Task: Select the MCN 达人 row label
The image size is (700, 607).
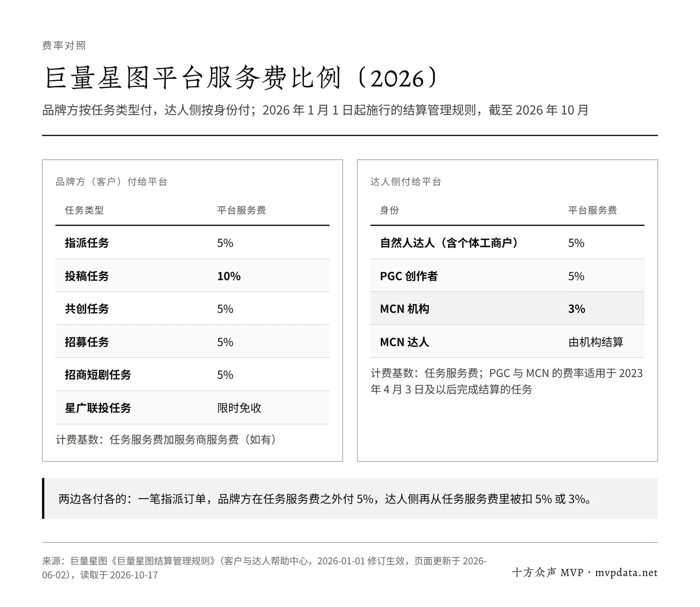Action: [x=404, y=342]
